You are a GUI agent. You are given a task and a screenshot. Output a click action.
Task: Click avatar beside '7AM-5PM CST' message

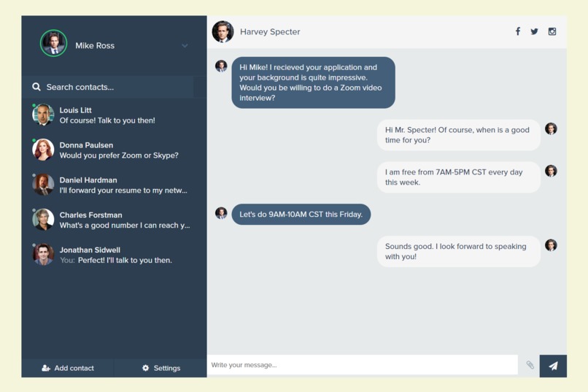(551, 171)
